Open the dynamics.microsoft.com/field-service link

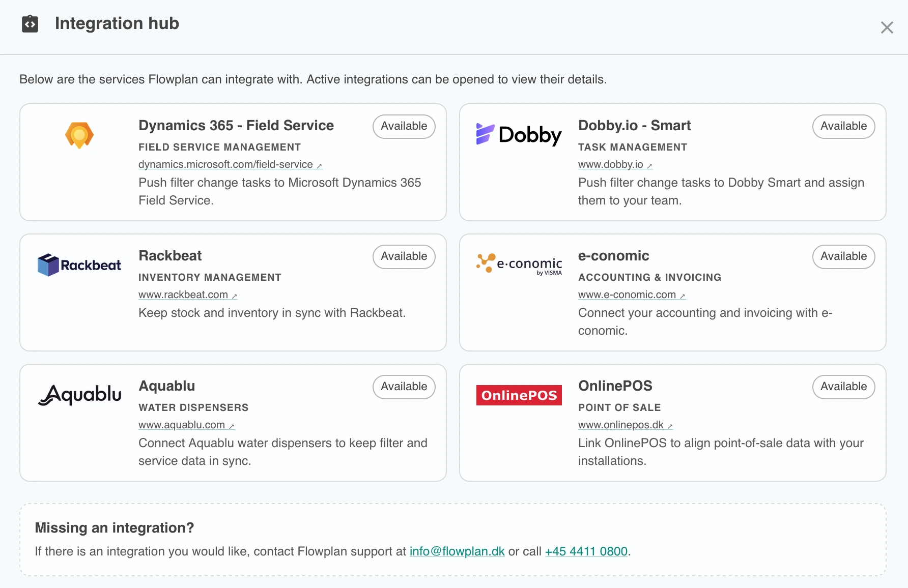pyautogui.click(x=230, y=164)
